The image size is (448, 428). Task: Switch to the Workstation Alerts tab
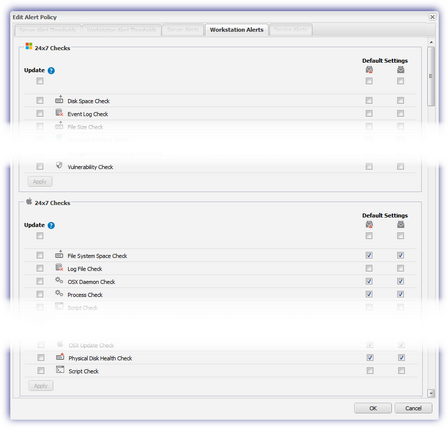(x=237, y=30)
